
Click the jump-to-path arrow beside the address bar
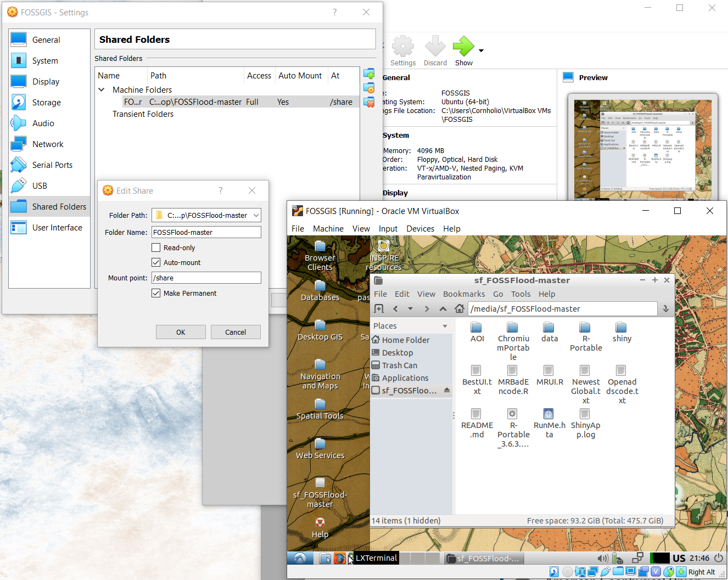tap(666, 309)
